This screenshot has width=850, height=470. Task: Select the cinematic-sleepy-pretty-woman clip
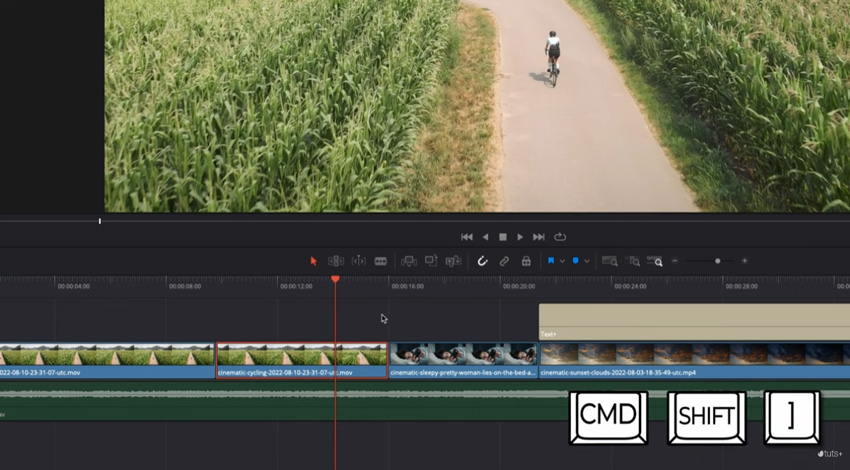(464, 360)
